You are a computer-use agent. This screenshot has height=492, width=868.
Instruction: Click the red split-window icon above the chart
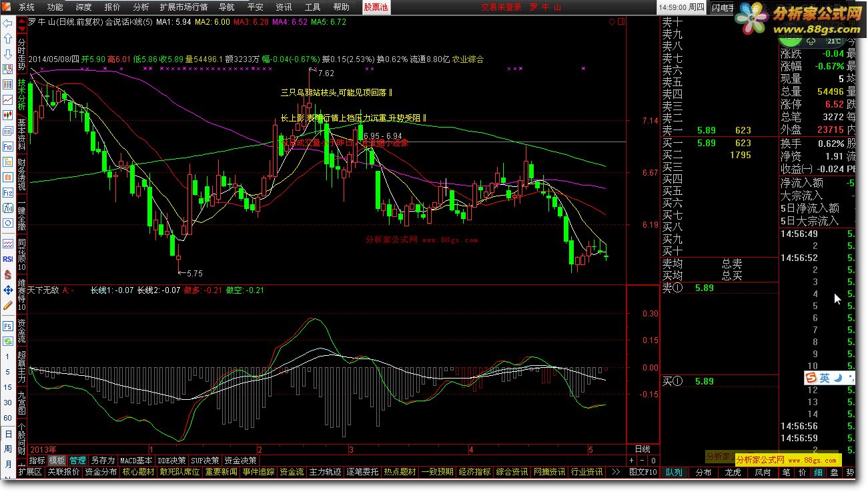point(621,21)
